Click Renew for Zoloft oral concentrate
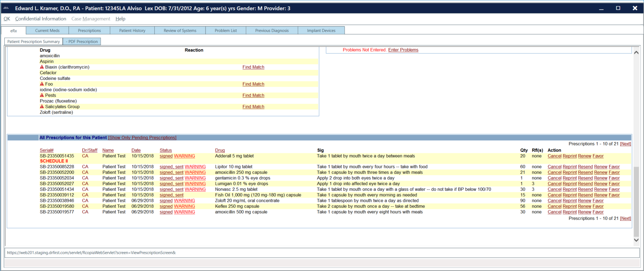 click(585, 201)
